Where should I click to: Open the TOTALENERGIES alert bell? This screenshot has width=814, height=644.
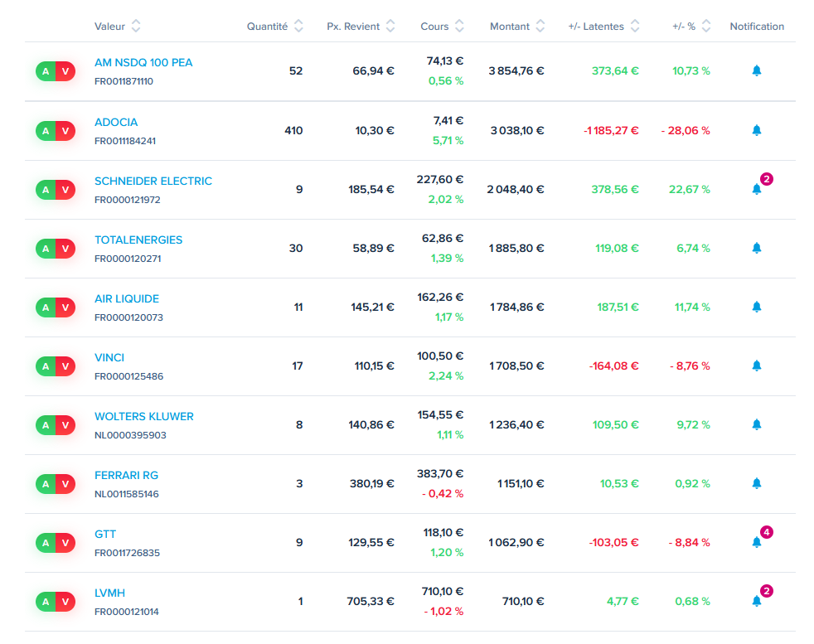[x=756, y=248]
